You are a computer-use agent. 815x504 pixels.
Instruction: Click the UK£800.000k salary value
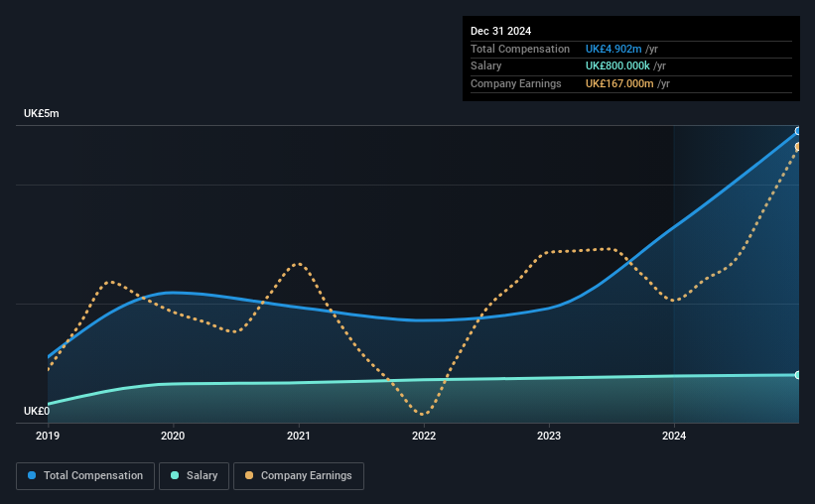pyautogui.click(x=617, y=66)
